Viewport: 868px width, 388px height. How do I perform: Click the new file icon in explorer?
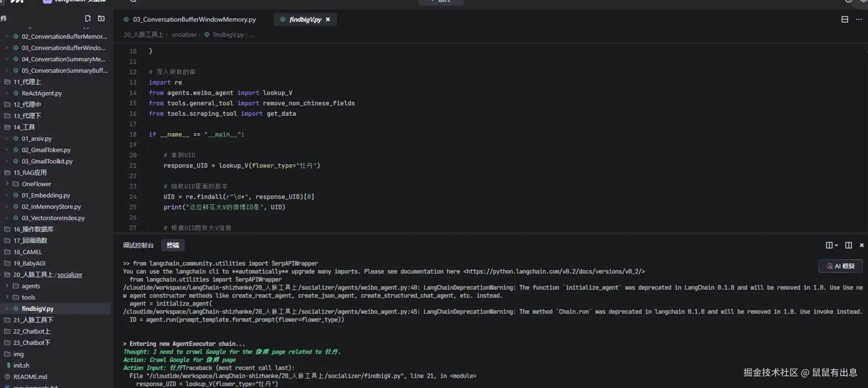[x=88, y=18]
